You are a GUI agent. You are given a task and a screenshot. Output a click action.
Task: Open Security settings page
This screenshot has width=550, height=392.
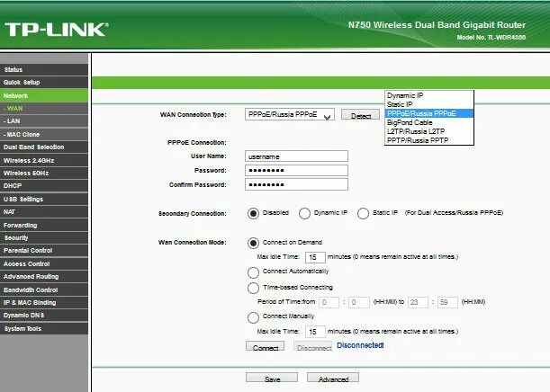(x=44, y=238)
